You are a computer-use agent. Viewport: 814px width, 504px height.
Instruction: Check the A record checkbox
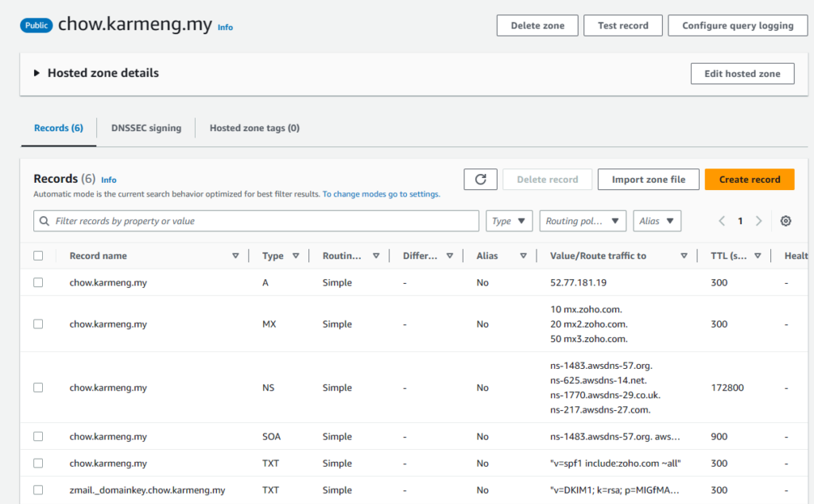(x=38, y=282)
